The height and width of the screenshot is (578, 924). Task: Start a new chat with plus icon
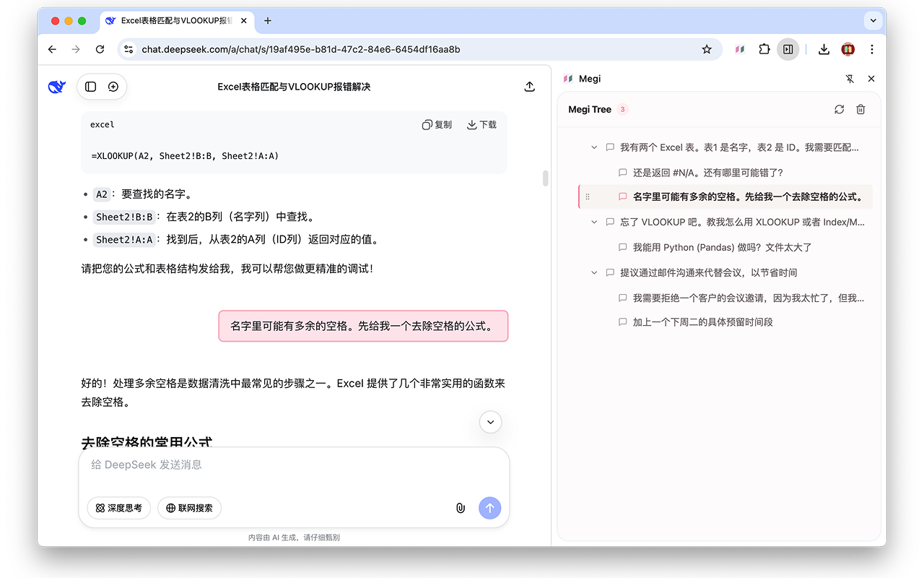click(113, 87)
